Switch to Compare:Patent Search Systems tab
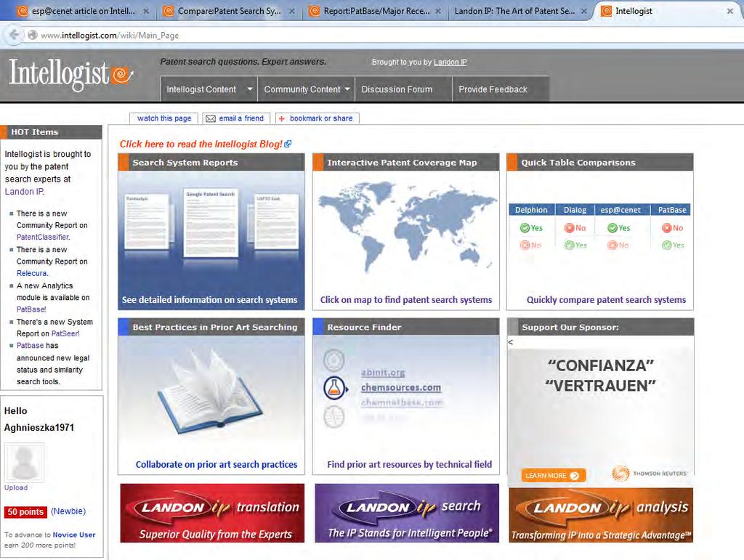 [228, 11]
